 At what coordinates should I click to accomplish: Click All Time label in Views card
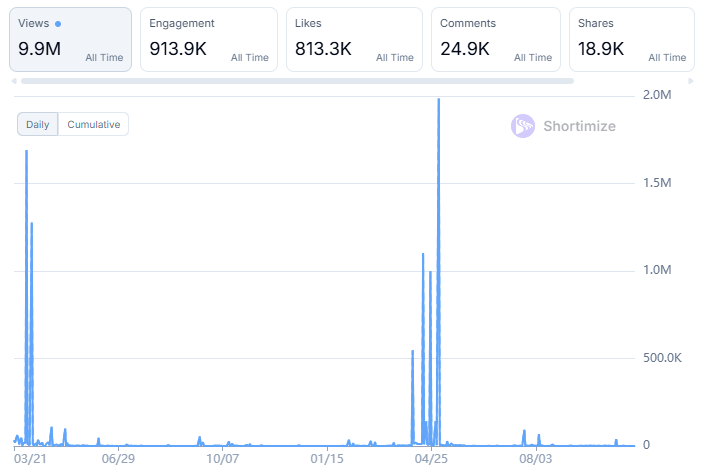point(104,58)
